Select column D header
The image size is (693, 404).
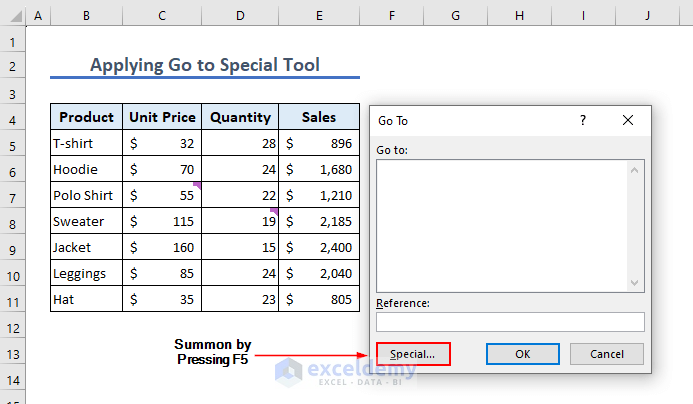[240, 16]
